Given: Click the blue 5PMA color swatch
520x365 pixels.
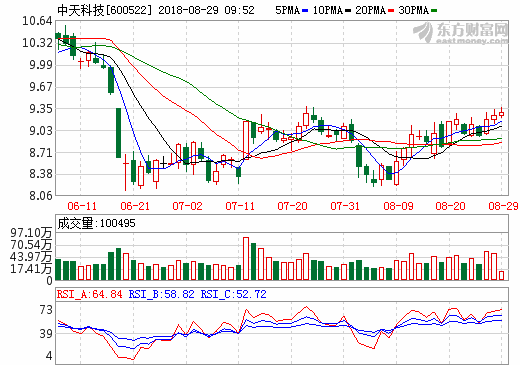Looking at the screenshot, I should [305, 11].
